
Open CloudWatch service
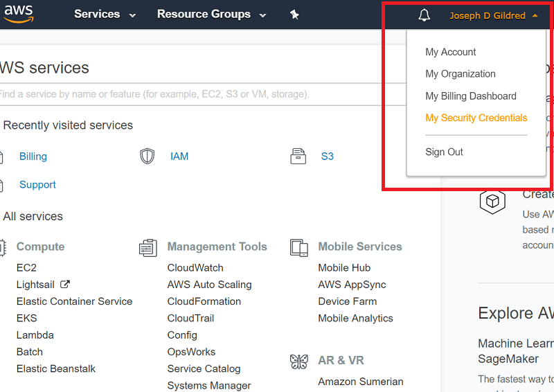coord(195,267)
